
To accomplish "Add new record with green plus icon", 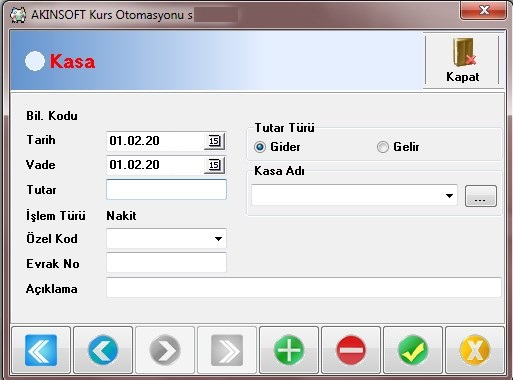I will pyautogui.click(x=289, y=350).
